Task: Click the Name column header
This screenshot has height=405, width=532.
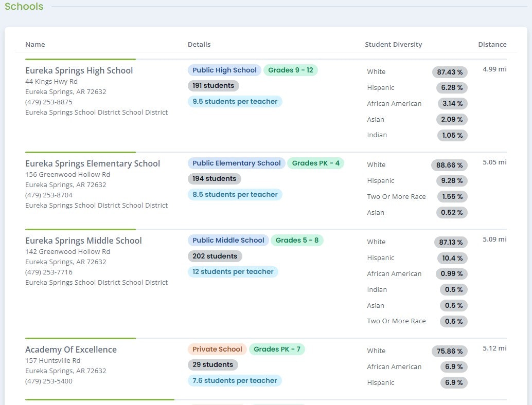Action: (x=35, y=44)
